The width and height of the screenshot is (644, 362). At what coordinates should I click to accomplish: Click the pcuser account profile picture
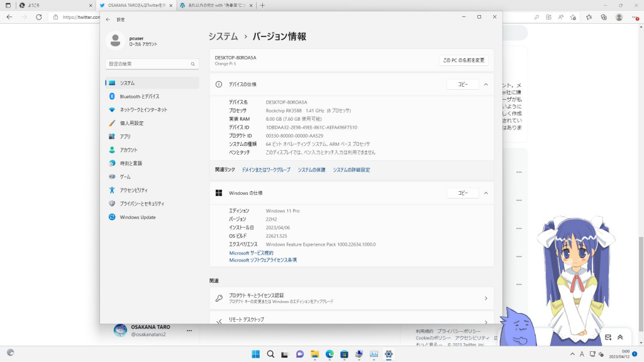click(x=116, y=41)
